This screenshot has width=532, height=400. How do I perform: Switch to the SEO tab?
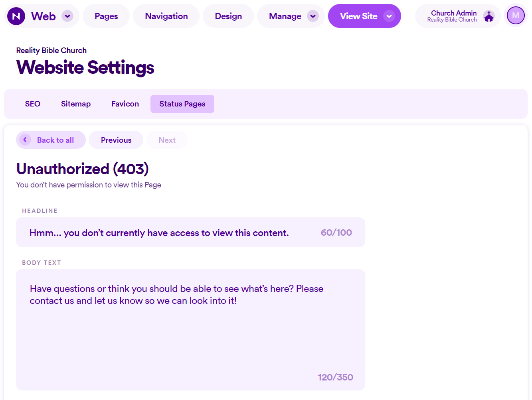tap(32, 104)
